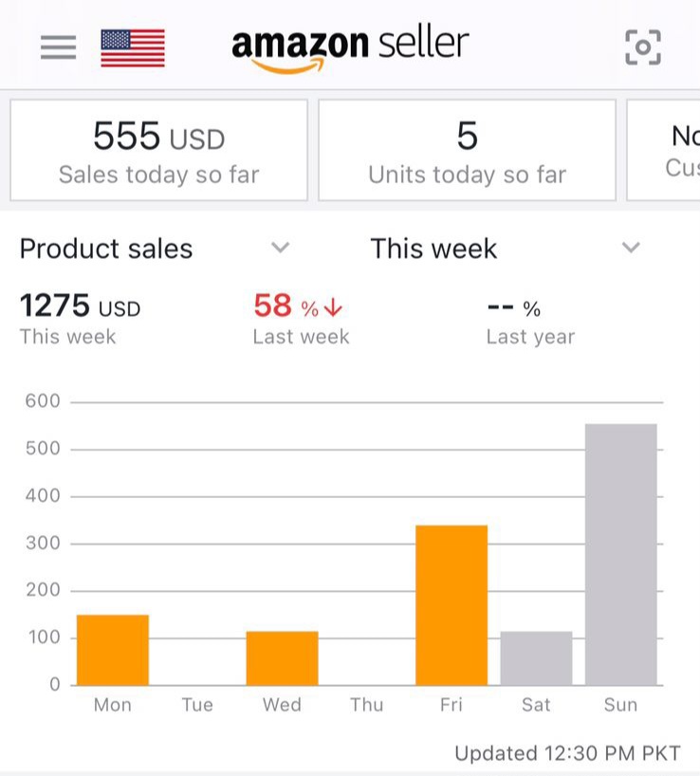Select the This week time range label
Viewport: 700px width, 776px height.
433,249
